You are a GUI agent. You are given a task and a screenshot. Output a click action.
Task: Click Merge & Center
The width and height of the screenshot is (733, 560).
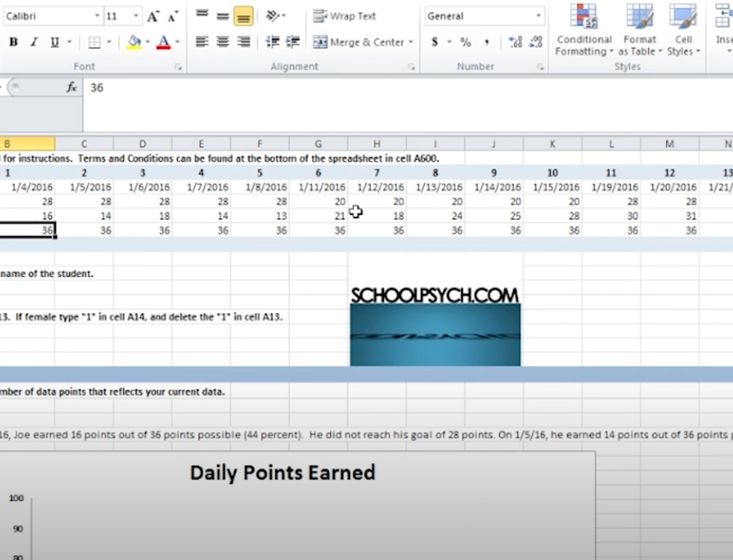[x=358, y=42]
